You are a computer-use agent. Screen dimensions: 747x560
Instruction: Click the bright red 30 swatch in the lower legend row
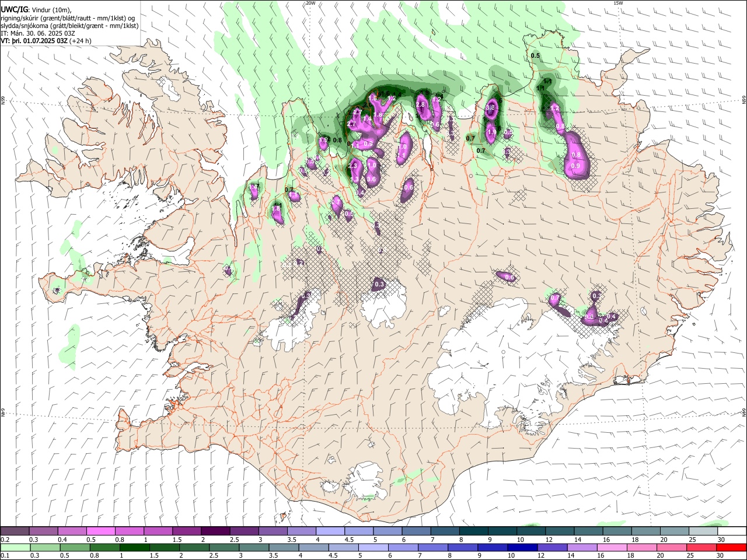[731, 547]
